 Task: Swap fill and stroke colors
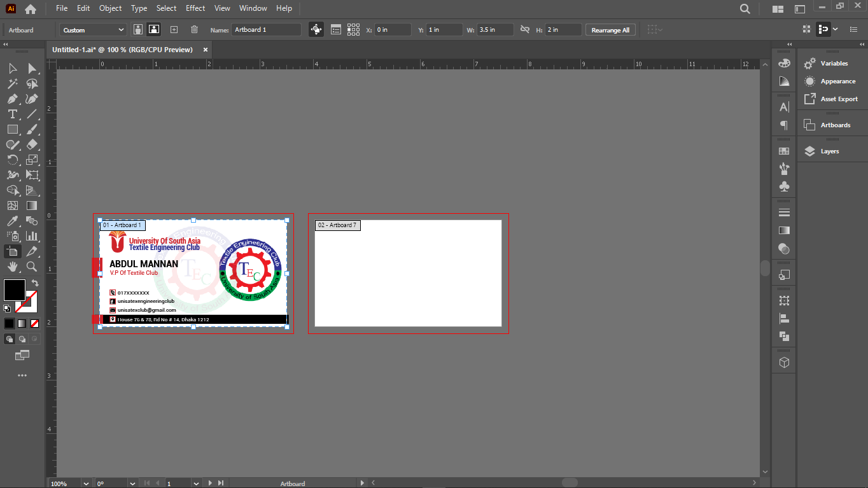[35, 283]
